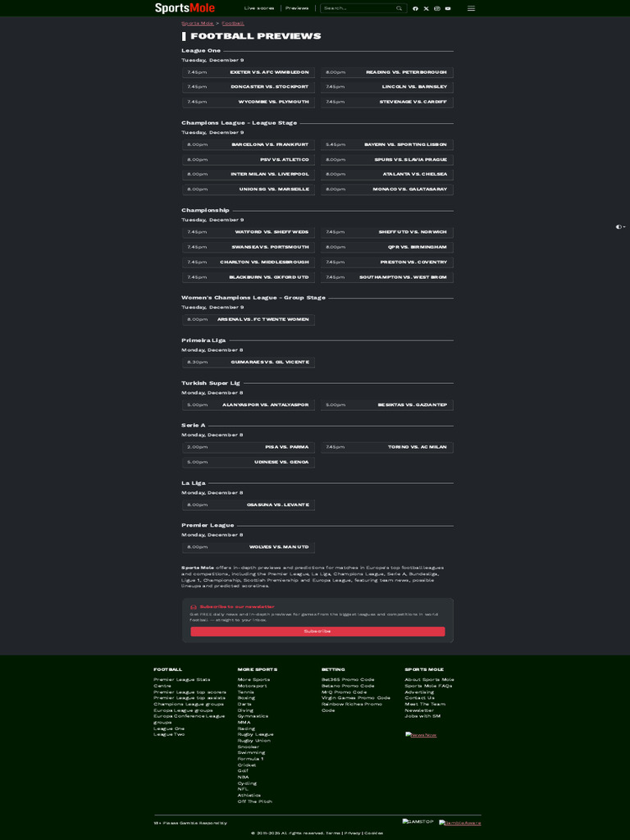Viewport: 630px width, 840px height.
Task: Follow the Football breadcrumb link
Action: [x=233, y=24]
